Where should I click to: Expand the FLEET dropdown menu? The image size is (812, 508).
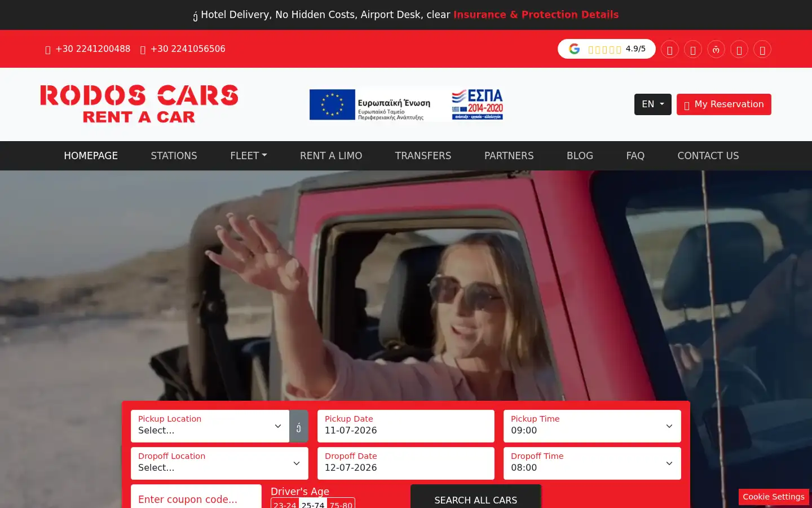(249, 156)
